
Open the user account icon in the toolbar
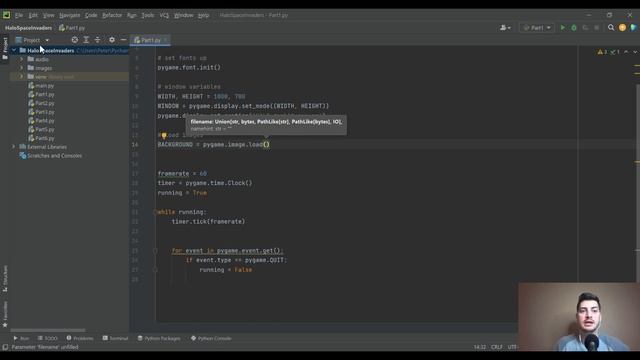click(x=505, y=28)
